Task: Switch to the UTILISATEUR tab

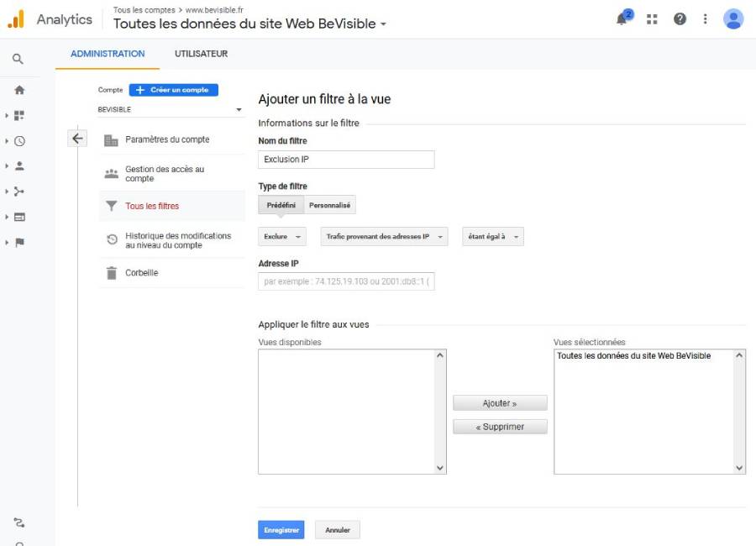Action: coord(201,54)
